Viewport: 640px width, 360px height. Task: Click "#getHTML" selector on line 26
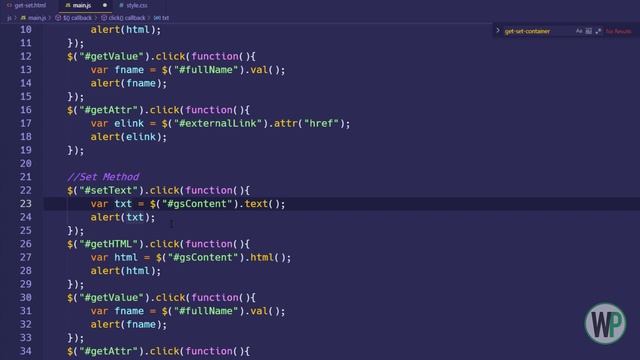(109, 244)
